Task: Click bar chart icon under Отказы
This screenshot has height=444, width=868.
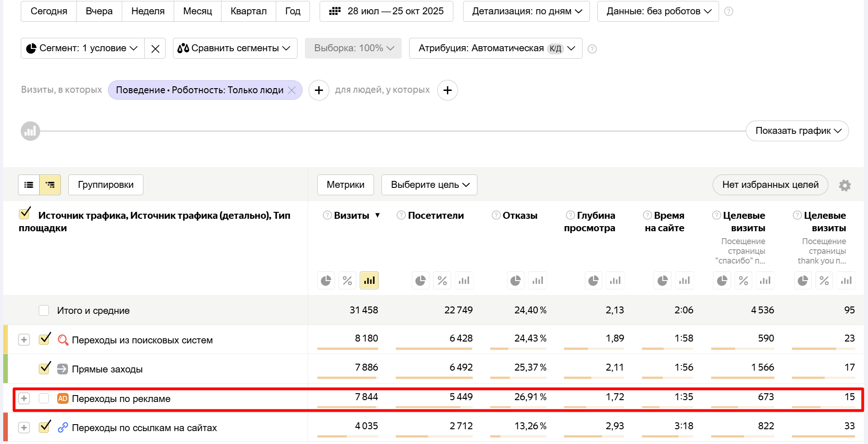Action: tap(537, 281)
